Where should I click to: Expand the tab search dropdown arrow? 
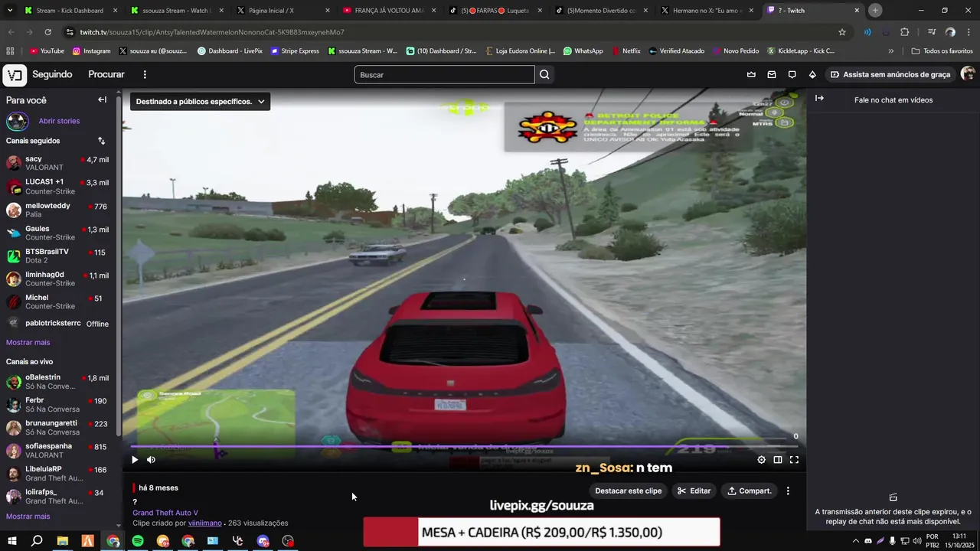(10, 11)
